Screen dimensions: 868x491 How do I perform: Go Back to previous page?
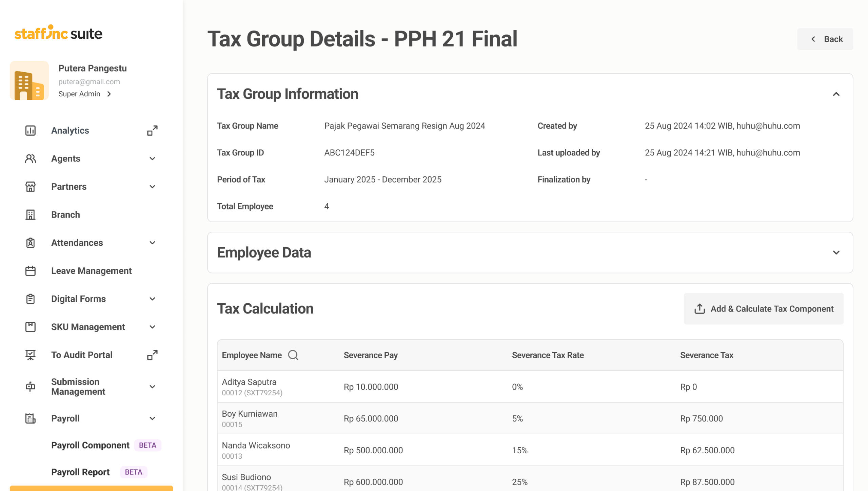[x=825, y=39]
